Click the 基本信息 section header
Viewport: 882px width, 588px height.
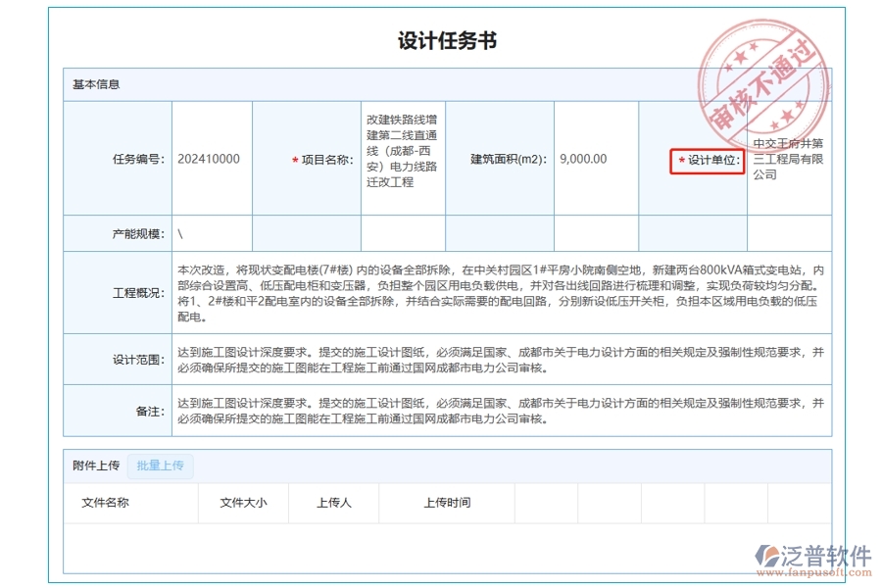[x=95, y=84]
